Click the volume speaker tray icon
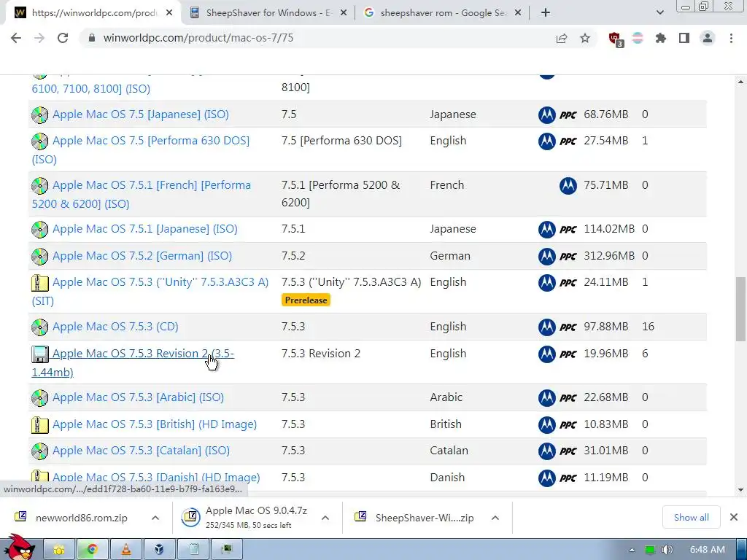This screenshot has height=560, width=747. click(x=667, y=550)
